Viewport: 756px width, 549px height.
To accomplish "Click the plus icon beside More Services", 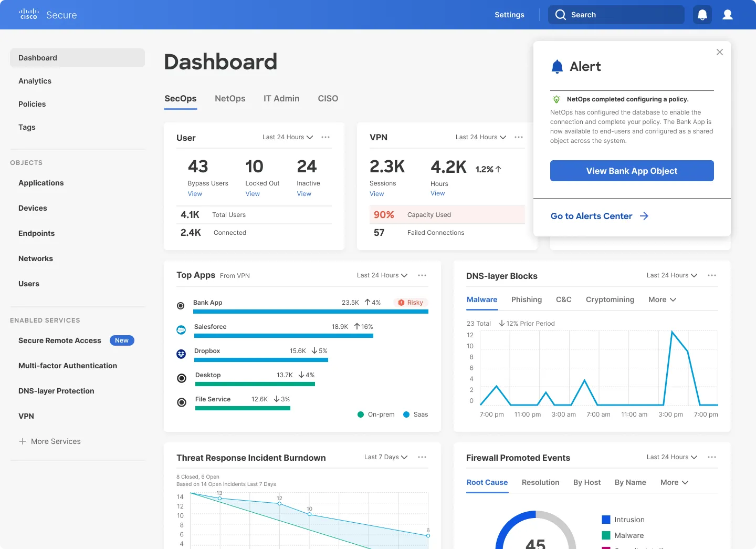I will pos(23,441).
